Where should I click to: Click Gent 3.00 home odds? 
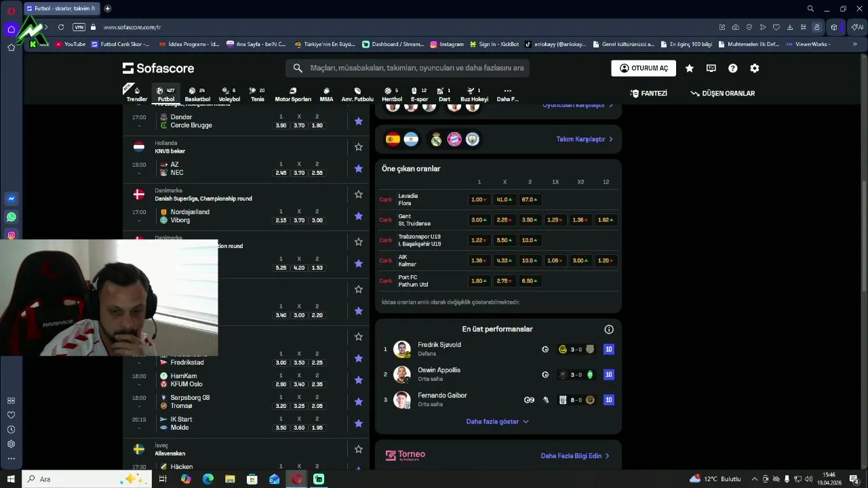click(479, 220)
